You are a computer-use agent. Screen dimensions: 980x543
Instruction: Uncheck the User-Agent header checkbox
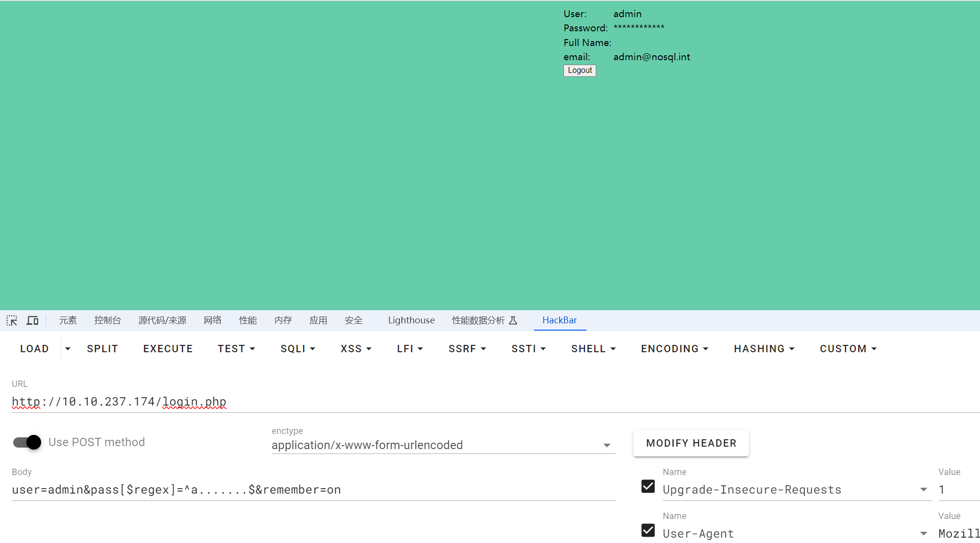648,530
